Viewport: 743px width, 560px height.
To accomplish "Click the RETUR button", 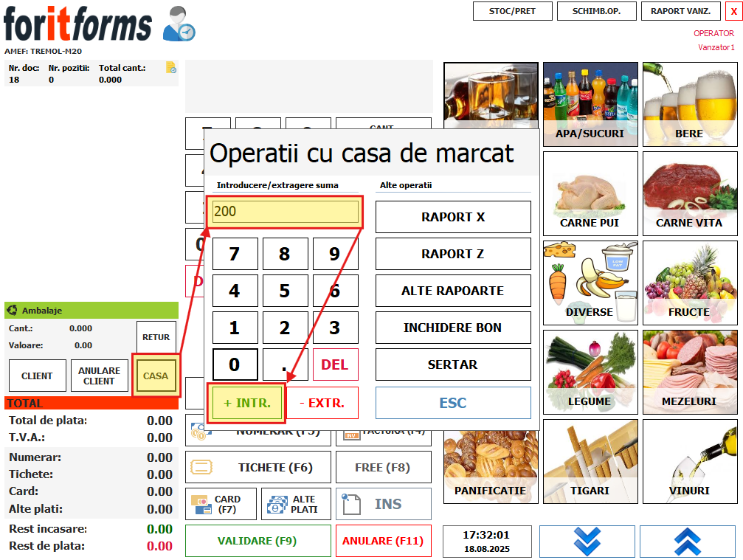I will (x=156, y=337).
